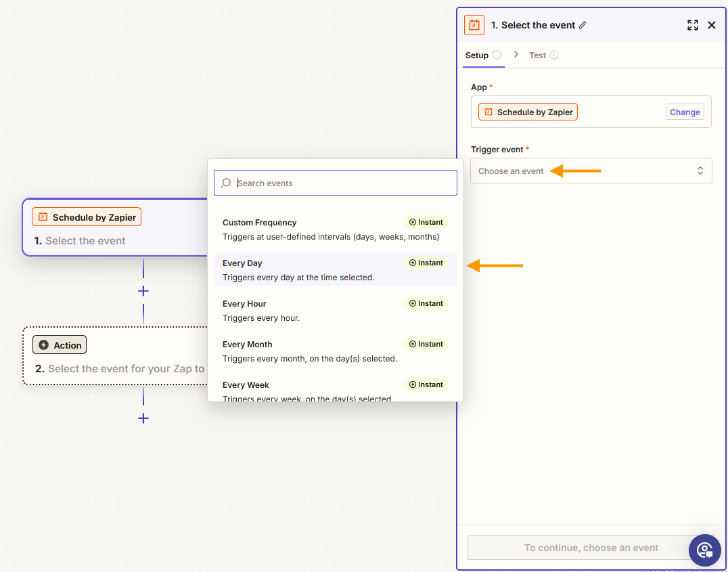Click the Change app button
This screenshot has height=572, width=728.
685,112
